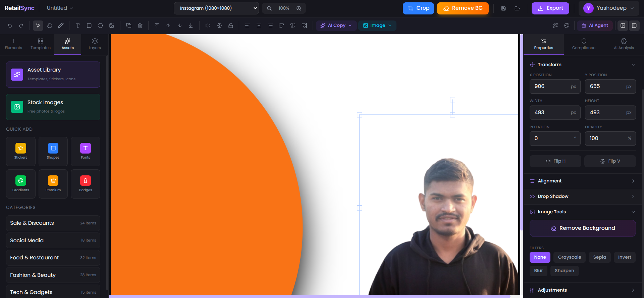644x298 pixels.
Task: Open a project with the folder icon
Action: (x=517, y=8)
